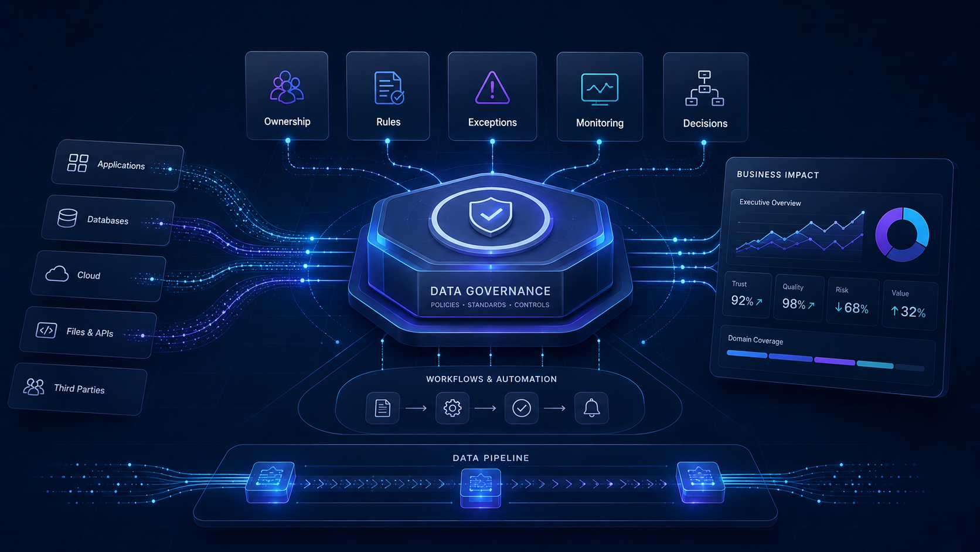Click the Quality 98% metric tile

tap(798, 298)
